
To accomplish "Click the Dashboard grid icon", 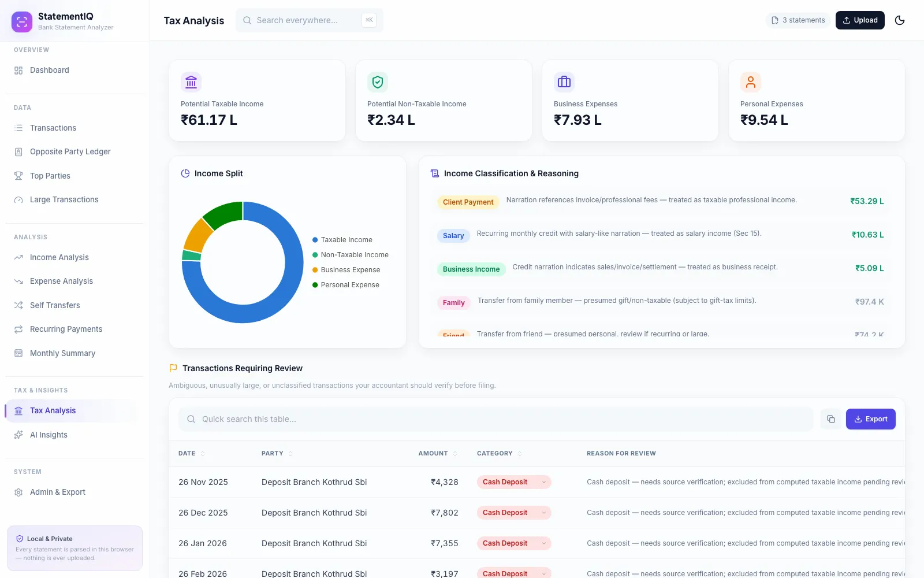I will [x=18, y=71].
